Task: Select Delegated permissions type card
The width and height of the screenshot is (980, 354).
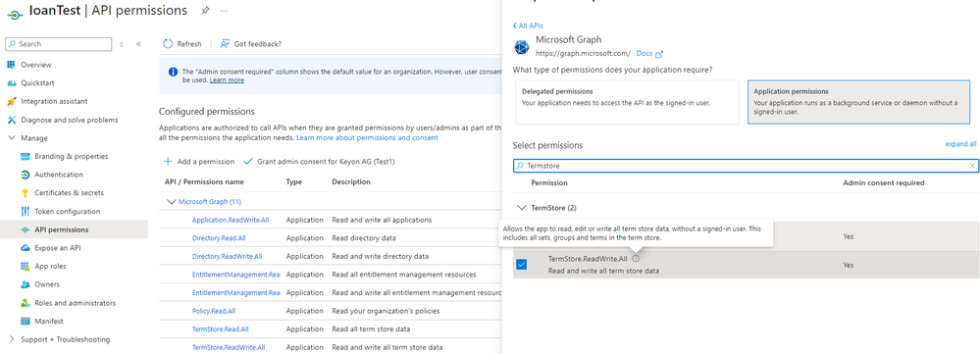Action: (627, 102)
